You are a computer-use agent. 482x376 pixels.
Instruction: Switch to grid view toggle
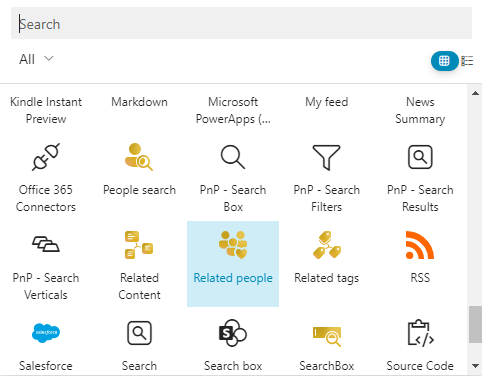(x=444, y=61)
